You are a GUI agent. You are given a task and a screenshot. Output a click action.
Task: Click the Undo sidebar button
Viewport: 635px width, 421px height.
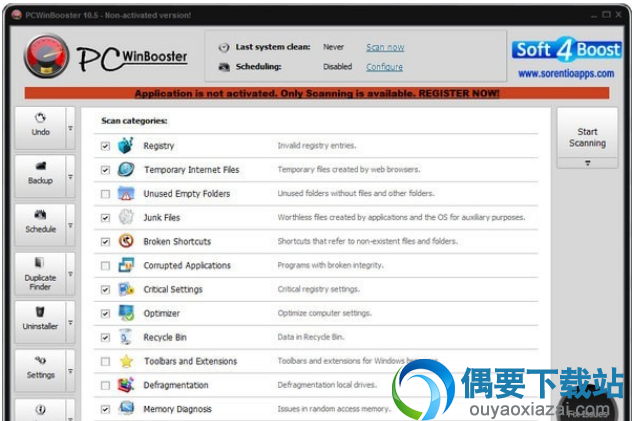click(40, 128)
